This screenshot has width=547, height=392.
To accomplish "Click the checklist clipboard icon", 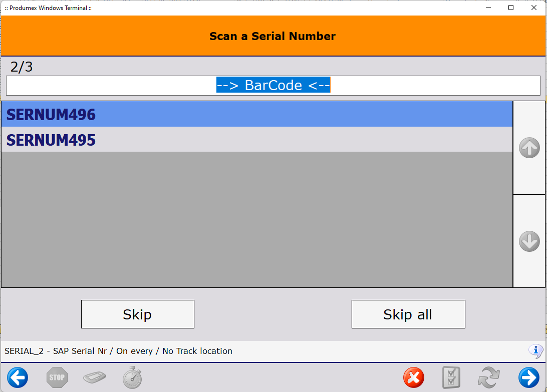I will 451,377.
